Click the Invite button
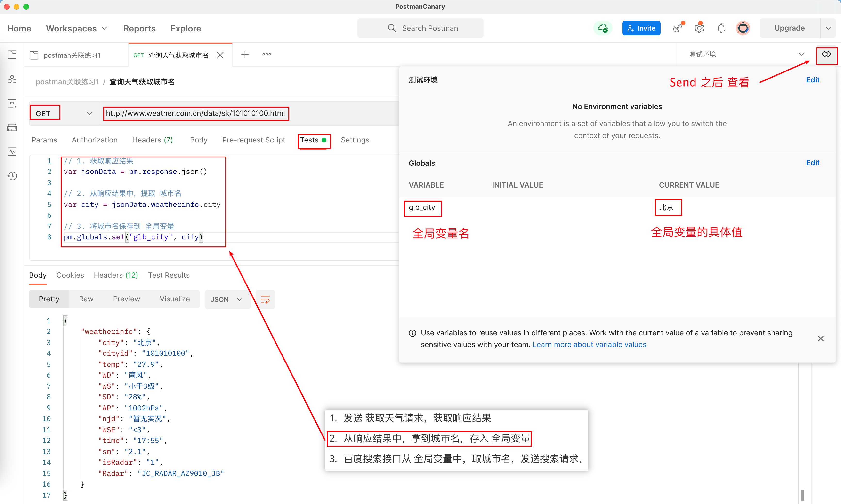Screen dimensions: 841x504 point(641,28)
